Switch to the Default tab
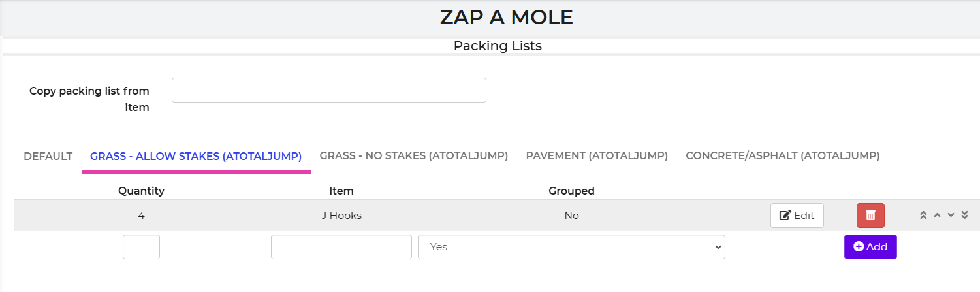The width and height of the screenshot is (980, 292). point(48,156)
